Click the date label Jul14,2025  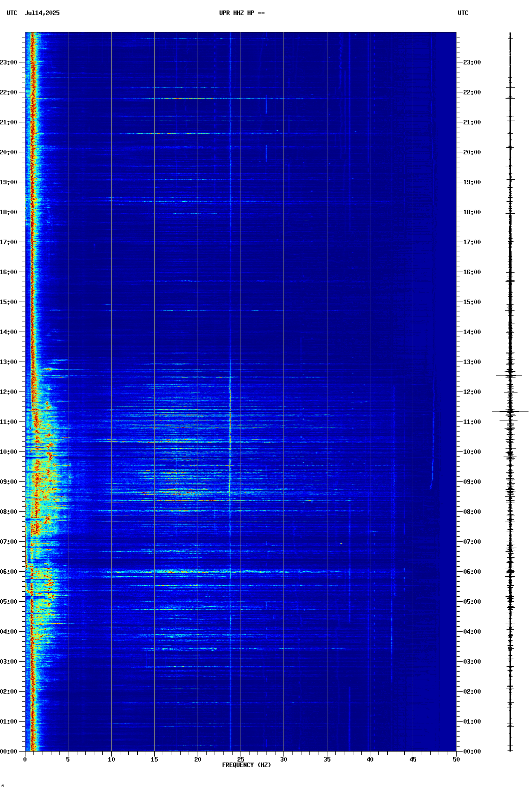(x=42, y=13)
